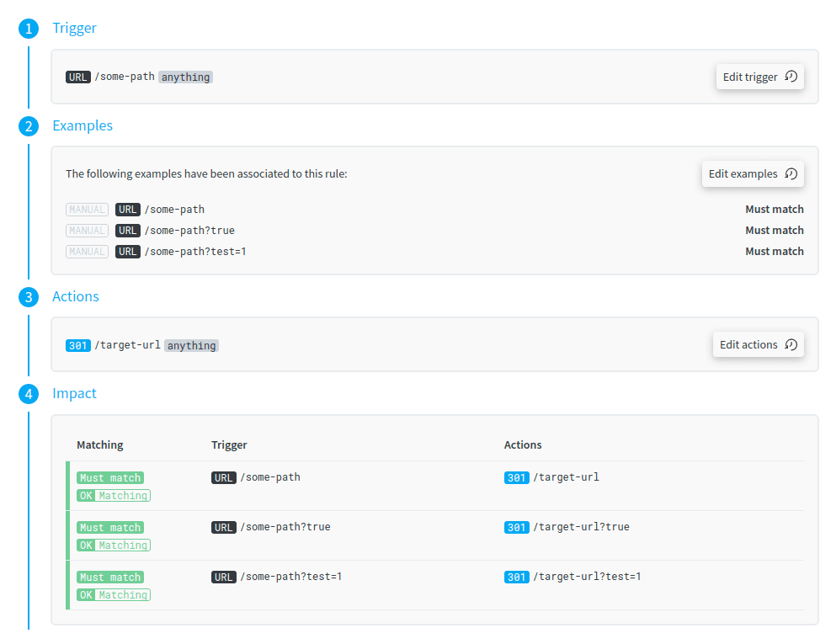Click the Trigger column header in Impact table
Screen dimensions: 836x644
(x=229, y=444)
